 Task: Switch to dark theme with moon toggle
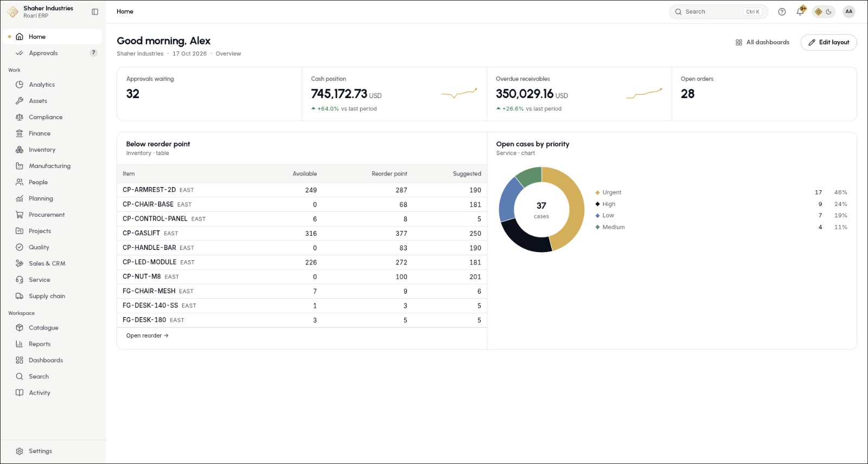828,11
